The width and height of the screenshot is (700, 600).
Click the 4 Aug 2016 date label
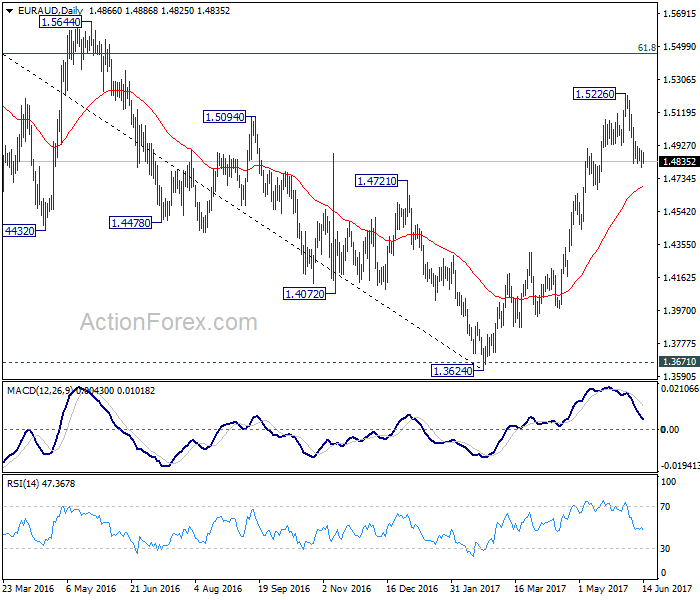[x=218, y=589]
